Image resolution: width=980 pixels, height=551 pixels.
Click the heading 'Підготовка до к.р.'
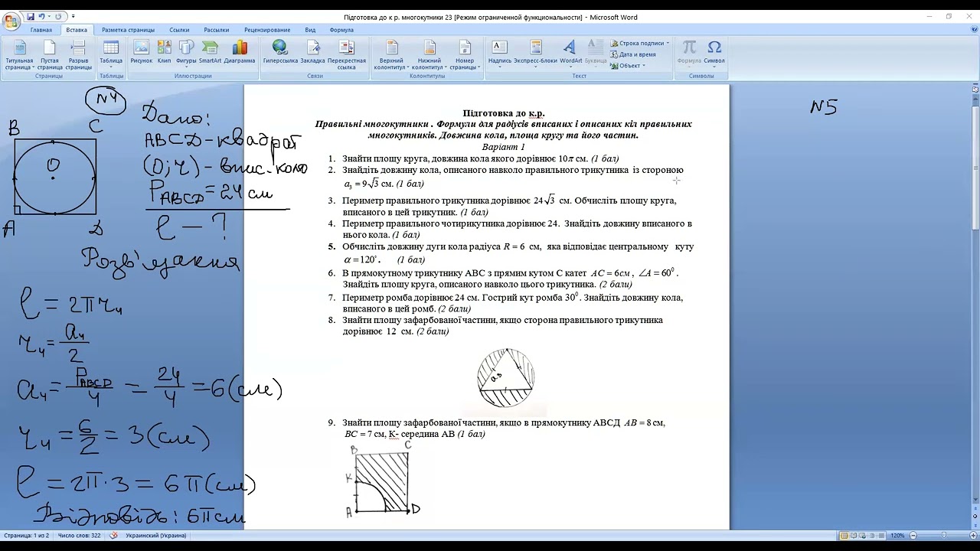point(504,113)
